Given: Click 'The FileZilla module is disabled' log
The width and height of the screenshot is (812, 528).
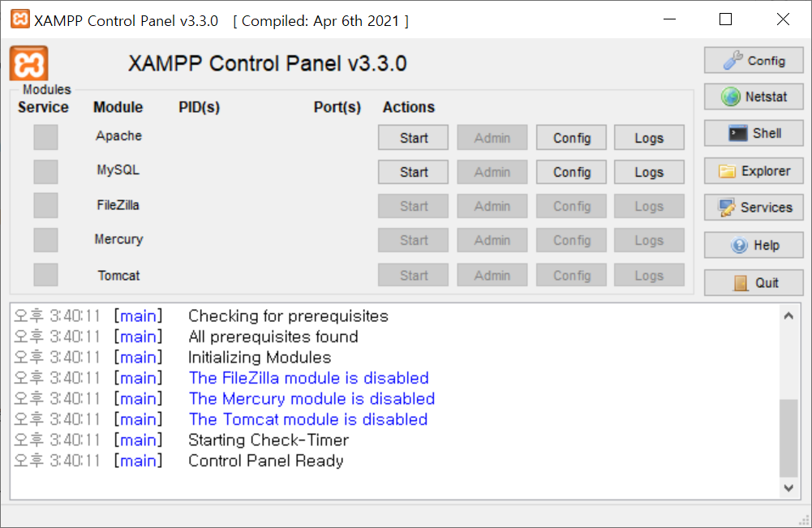Looking at the screenshot, I should tap(308, 378).
